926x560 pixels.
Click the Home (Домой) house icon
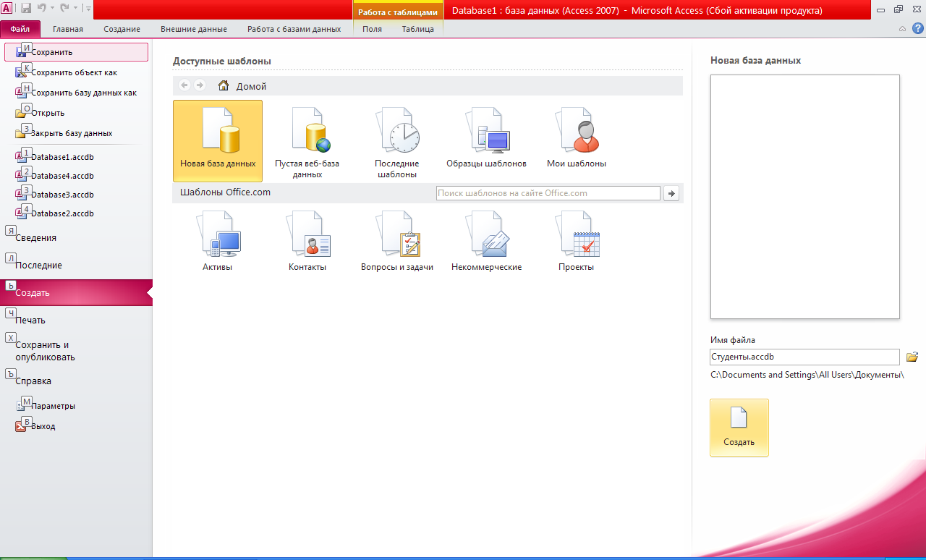point(224,85)
